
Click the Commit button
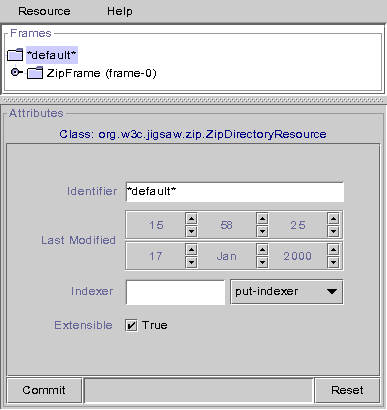[44, 390]
